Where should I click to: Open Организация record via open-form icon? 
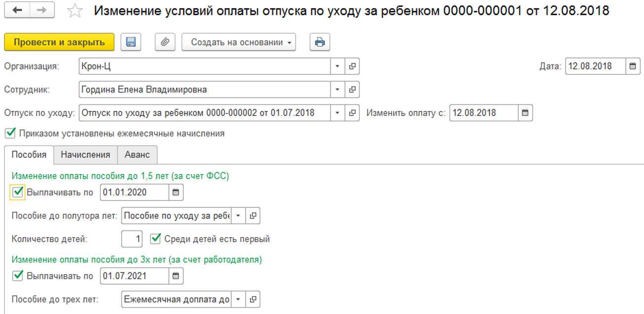pos(352,66)
